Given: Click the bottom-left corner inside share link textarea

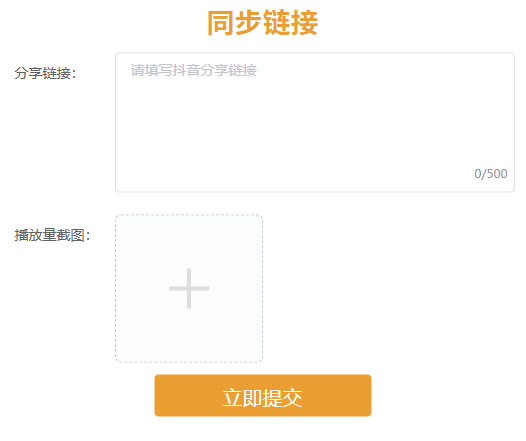Looking at the screenshot, I should [x=127, y=181].
